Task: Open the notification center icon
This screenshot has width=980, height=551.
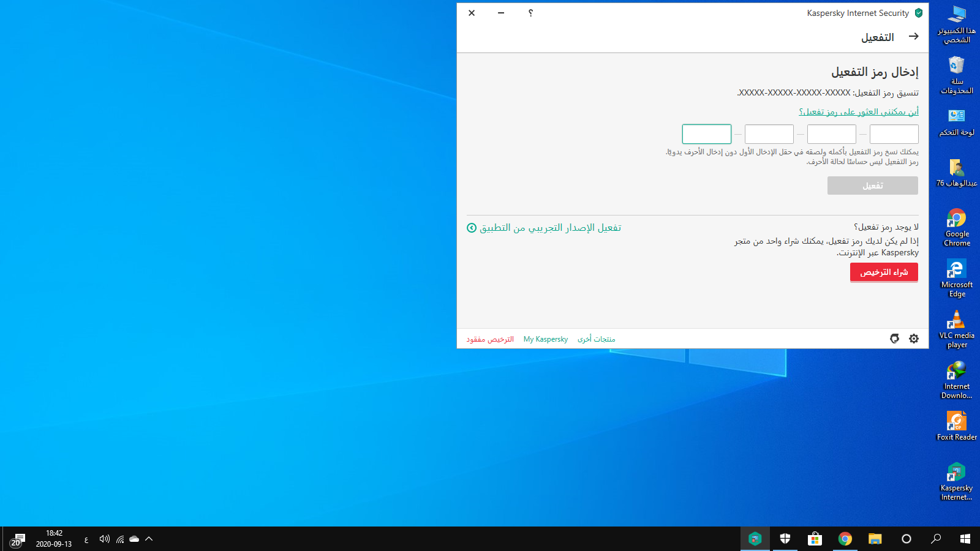Action: [x=17, y=539]
